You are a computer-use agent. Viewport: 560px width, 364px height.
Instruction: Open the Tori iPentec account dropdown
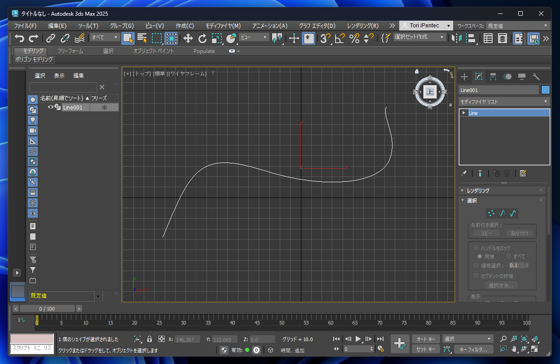point(426,25)
